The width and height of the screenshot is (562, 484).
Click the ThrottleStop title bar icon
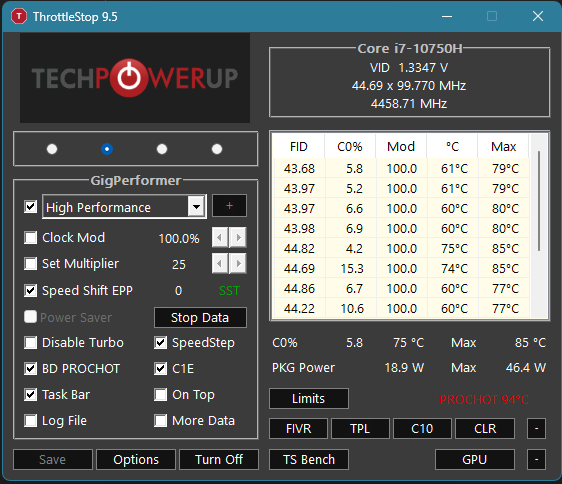(19, 16)
